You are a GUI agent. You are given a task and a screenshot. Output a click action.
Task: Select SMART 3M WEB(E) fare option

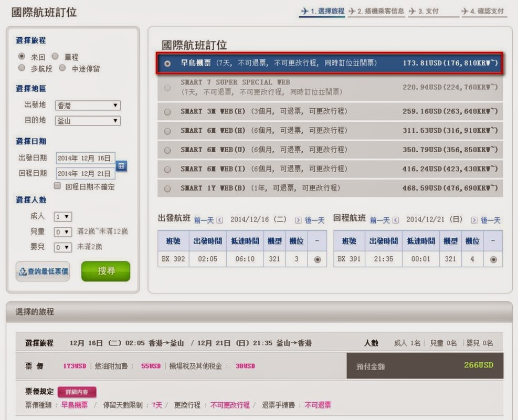click(x=167, y=112)
